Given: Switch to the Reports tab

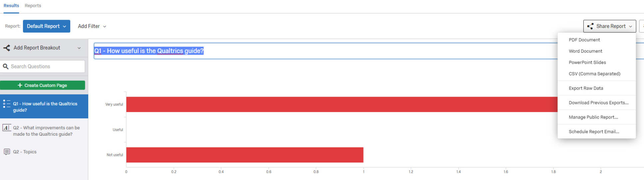Looking at the screenshot, I should click(x=33, y=6).
